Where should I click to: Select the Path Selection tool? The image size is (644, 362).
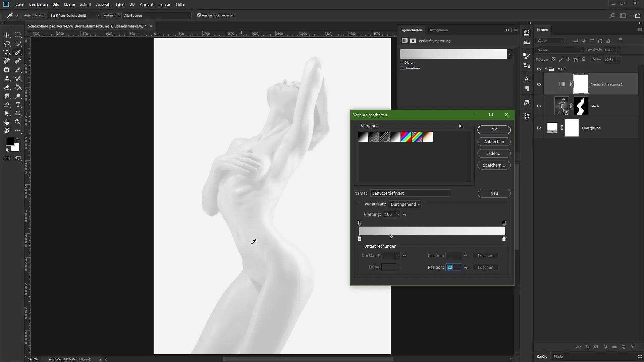point(7,113)
